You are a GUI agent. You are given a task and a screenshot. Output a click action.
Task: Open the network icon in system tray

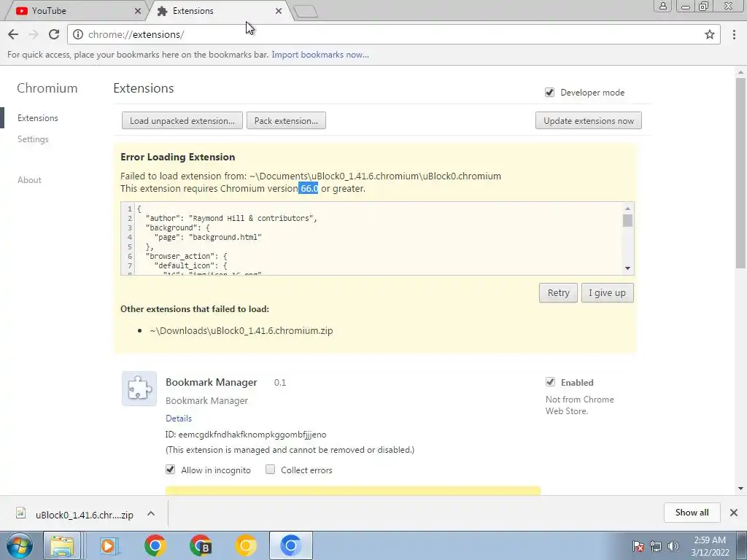(656, 546)
